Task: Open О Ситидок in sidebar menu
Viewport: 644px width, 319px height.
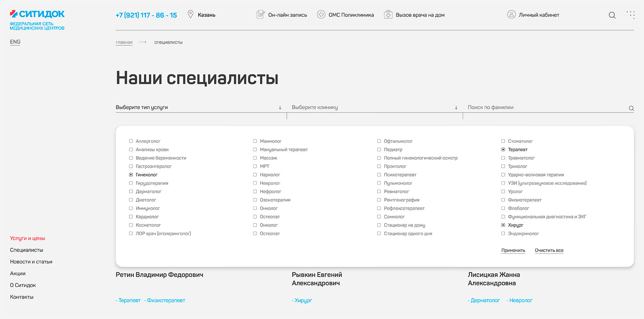Action: click(23, 285)
